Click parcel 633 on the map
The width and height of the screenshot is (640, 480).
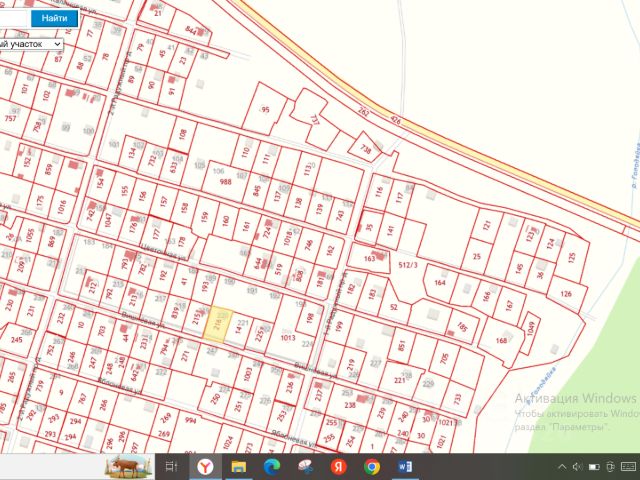[x=173, y=167]
